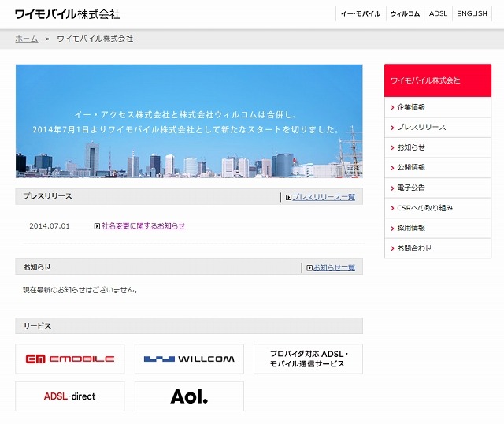Click the ワイモバイル株式会社 header logo

(68, 14)
